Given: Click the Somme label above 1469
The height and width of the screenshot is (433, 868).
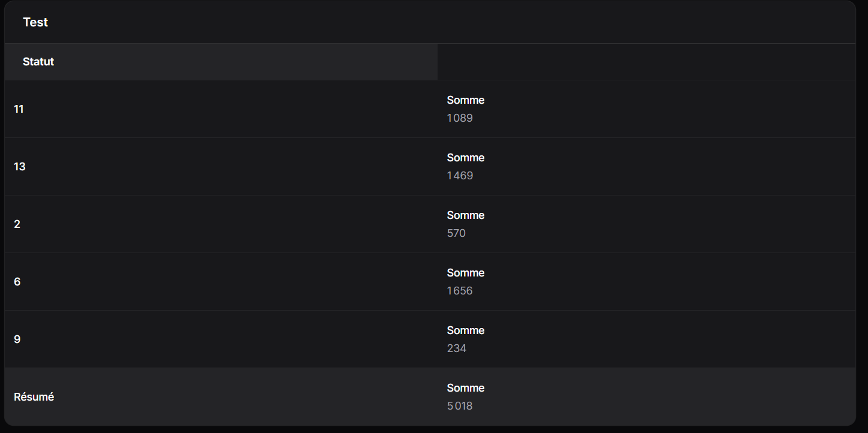Looking at the screenshot, I should (x=466, y=158).
